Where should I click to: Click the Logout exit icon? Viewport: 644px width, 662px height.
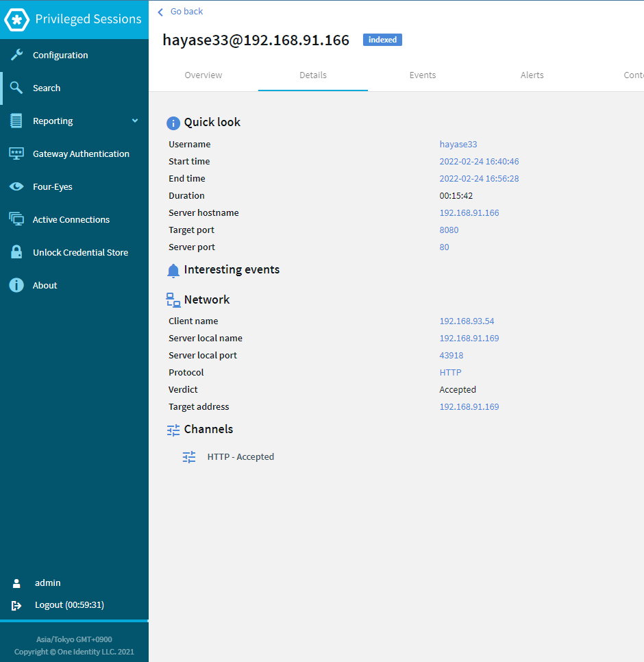coord(16,605)
